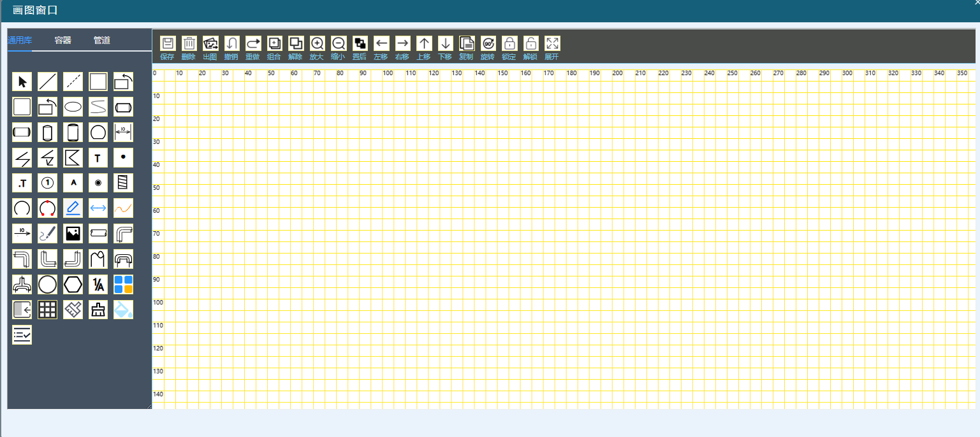Viewport: 980px width, 437px height.
Task: Lock the object with the 锁定 padlock
Action: (509, 43)
